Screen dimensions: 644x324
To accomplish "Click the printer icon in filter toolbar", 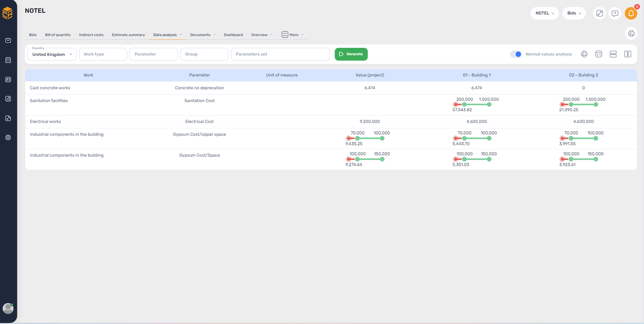I will [584, 54].
